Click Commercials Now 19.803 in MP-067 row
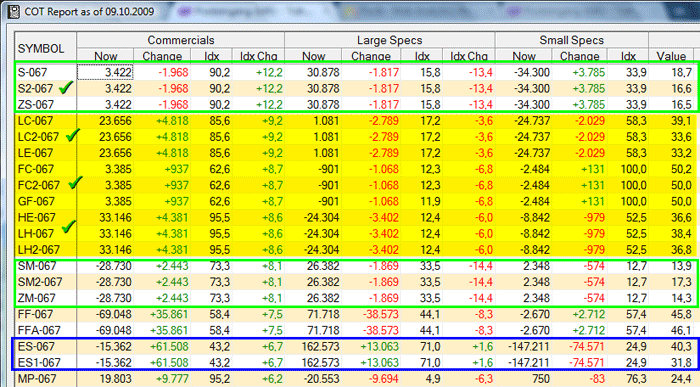 (x=105, y=379)
